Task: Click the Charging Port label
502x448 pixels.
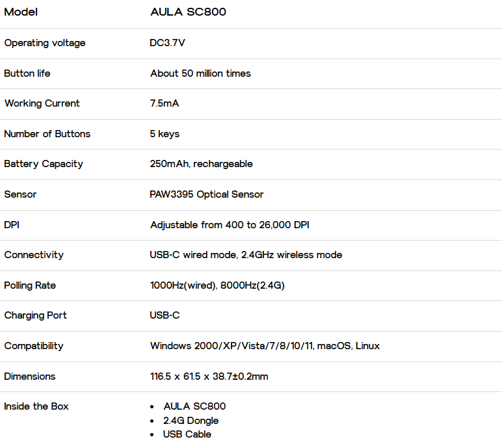Action: 36,315
